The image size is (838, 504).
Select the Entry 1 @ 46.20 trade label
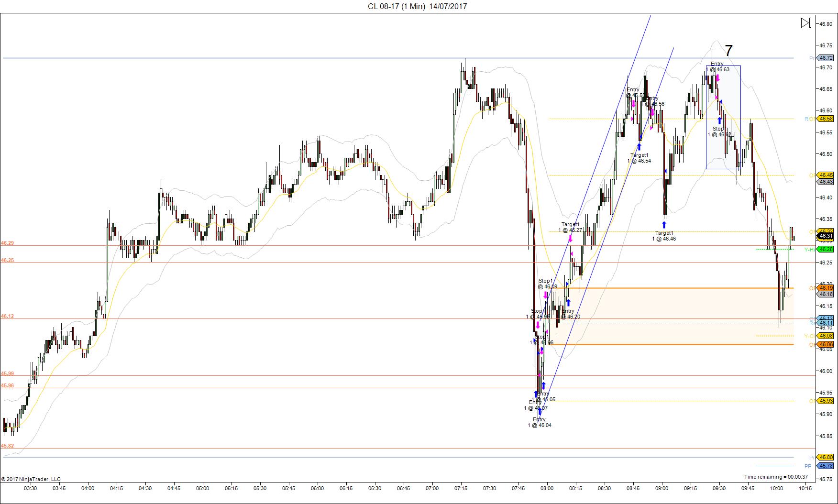click(568, 314)
